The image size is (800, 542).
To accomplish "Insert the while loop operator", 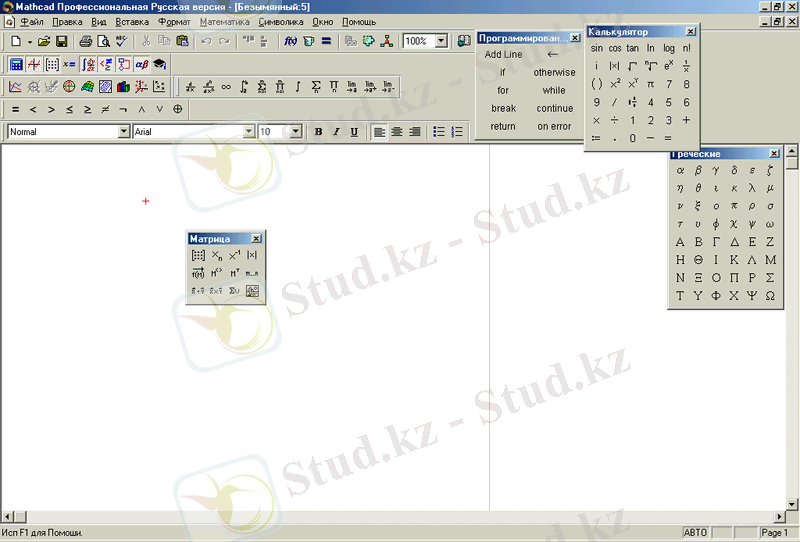I will (x=554, y=90).
